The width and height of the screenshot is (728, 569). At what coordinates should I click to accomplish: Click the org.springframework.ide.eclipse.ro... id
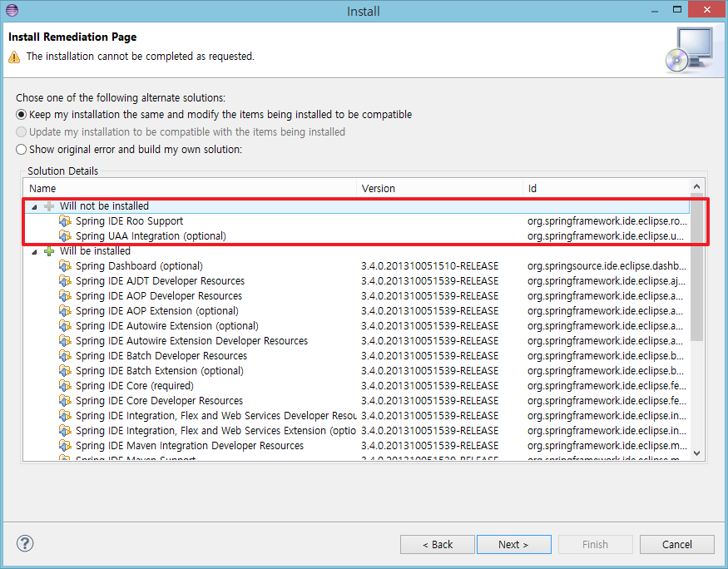click(x=607, y=221)
